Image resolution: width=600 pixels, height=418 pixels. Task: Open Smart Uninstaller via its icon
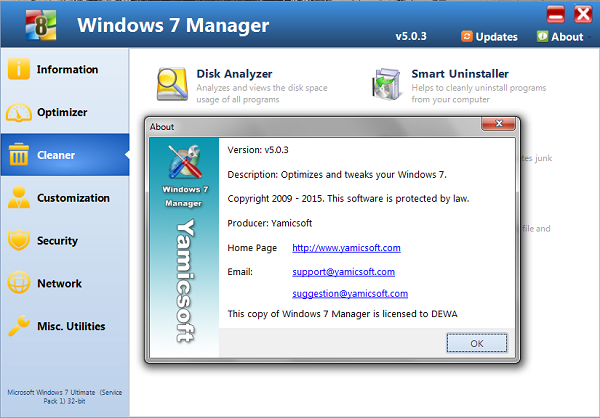coord(387,84)
